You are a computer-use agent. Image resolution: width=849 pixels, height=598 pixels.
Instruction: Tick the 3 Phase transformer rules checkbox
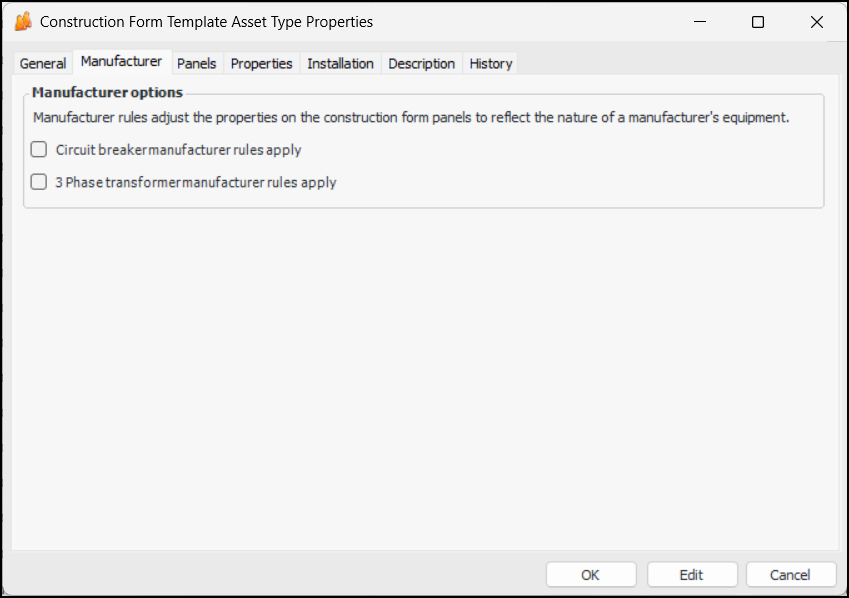[x=39, y=182]
